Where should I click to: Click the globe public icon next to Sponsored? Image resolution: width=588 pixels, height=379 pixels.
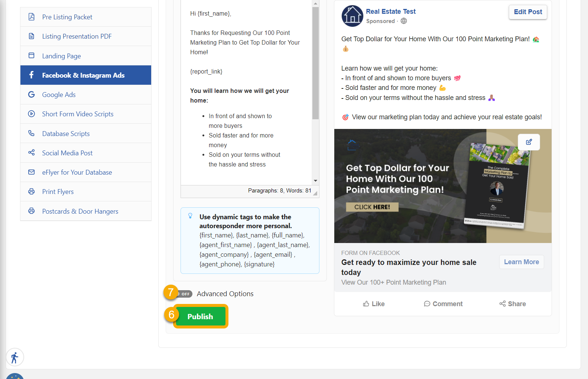[x=404, y=21]
